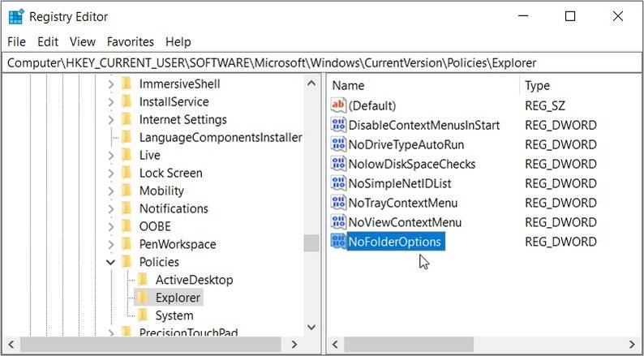Click the PenWorkspace folder icon
This screenshot has height=356, width=644.
click(127, 244)
